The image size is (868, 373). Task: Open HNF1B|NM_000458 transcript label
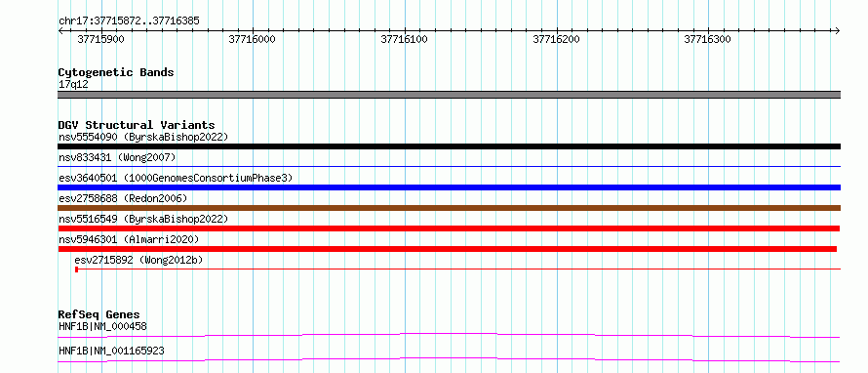pyautogui.click(x=103, y=326)
